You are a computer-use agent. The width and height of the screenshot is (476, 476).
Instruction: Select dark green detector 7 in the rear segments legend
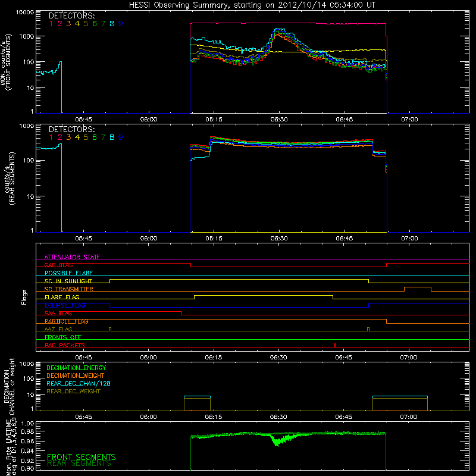[x=103, y=137]
